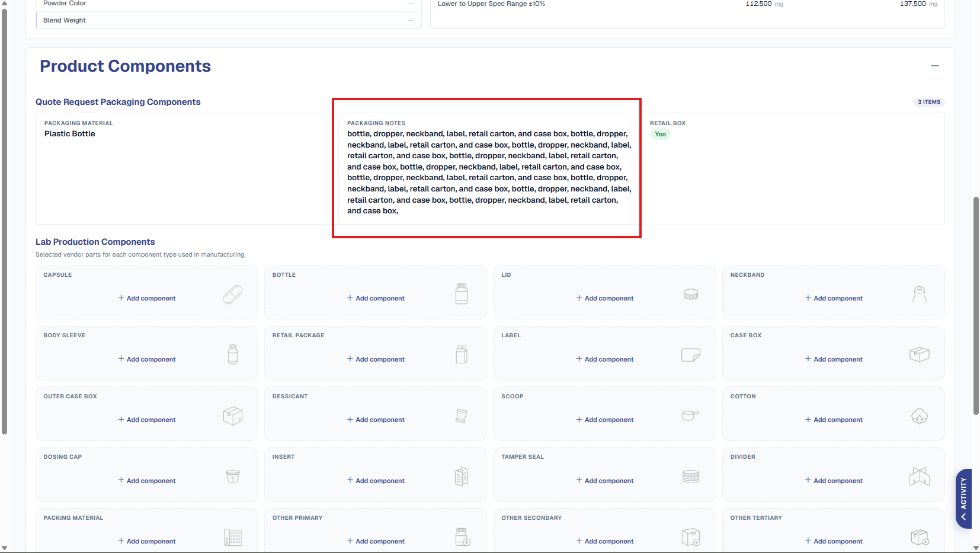Click the Scoop card icon
This screenshot has width=980, height=553.
pyautogui.click(x=691, y=415)
